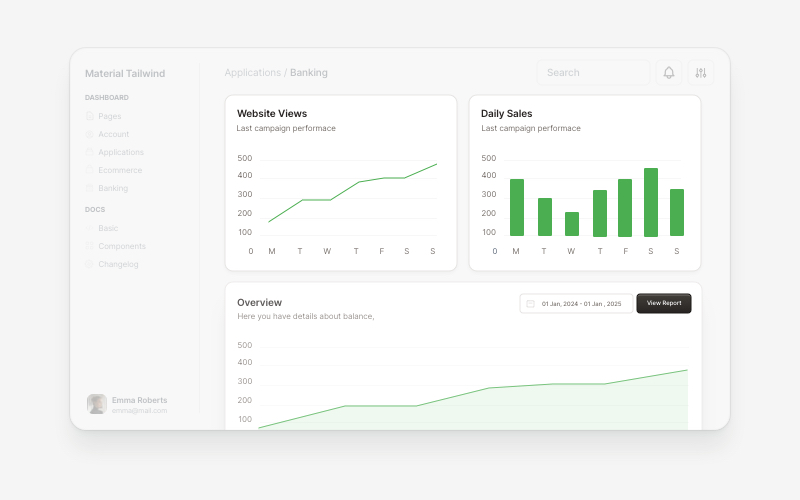Focus the Search input field
The height and width of the screenshot is (500, 800).
[593, 72]
